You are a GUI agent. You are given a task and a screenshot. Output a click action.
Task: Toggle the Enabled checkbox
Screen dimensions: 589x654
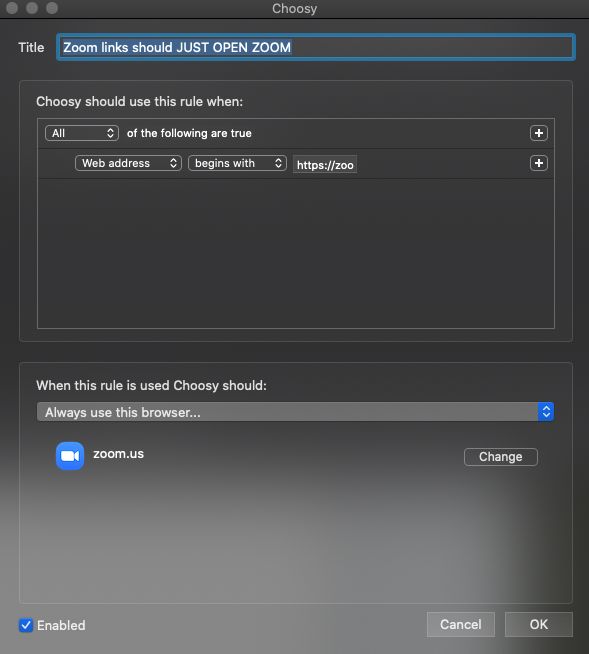coord(26,625)
